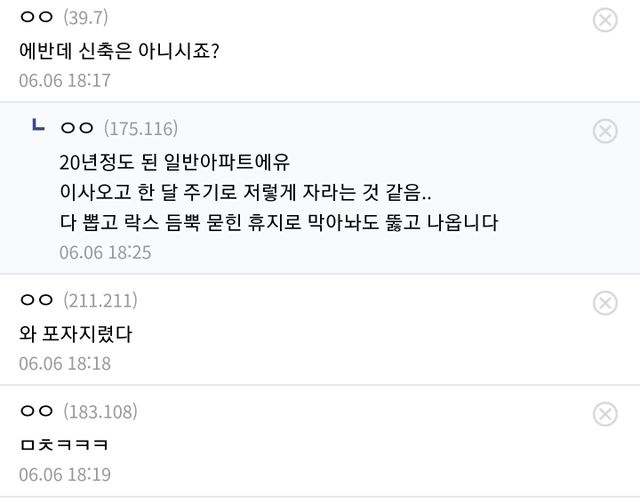Delete the comment from user 211.211
This screenshot has width=640, height=503.
(x=605, y=302)
